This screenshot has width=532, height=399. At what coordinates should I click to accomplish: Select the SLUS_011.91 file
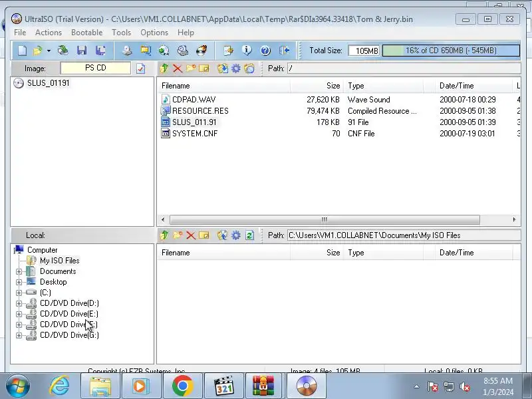(194, 122)
